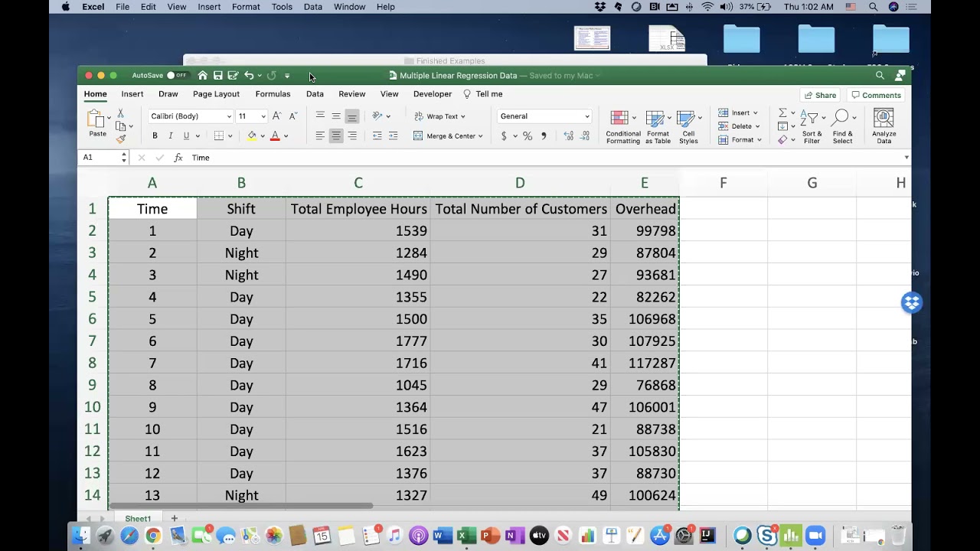Image resolution: width=980 pixels, height=551 pixels.
Task: Click the Cut scissors icon
Action: [x=121, y=113]
